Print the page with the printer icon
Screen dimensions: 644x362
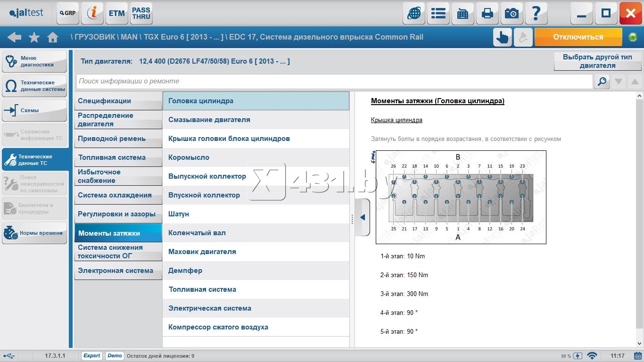(x=487, y=13)
